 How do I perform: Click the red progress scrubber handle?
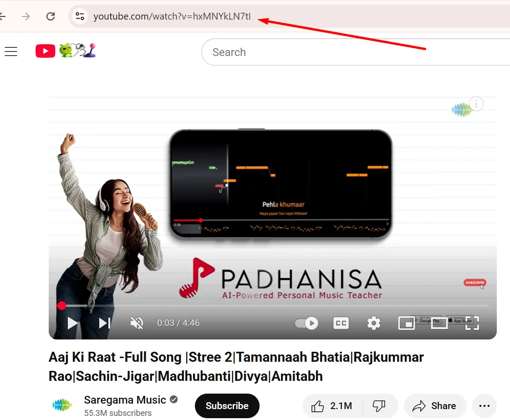click(x=61, y=306)
